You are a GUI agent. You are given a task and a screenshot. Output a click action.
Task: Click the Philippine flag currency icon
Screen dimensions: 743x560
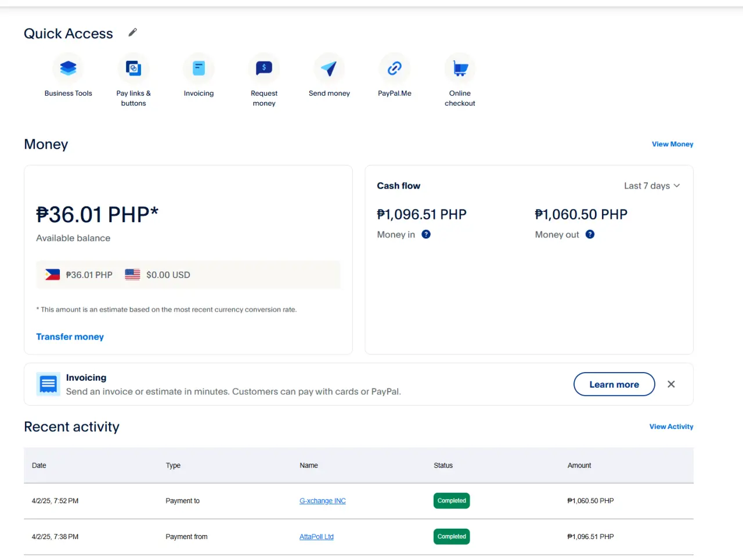tap(52, 274)
